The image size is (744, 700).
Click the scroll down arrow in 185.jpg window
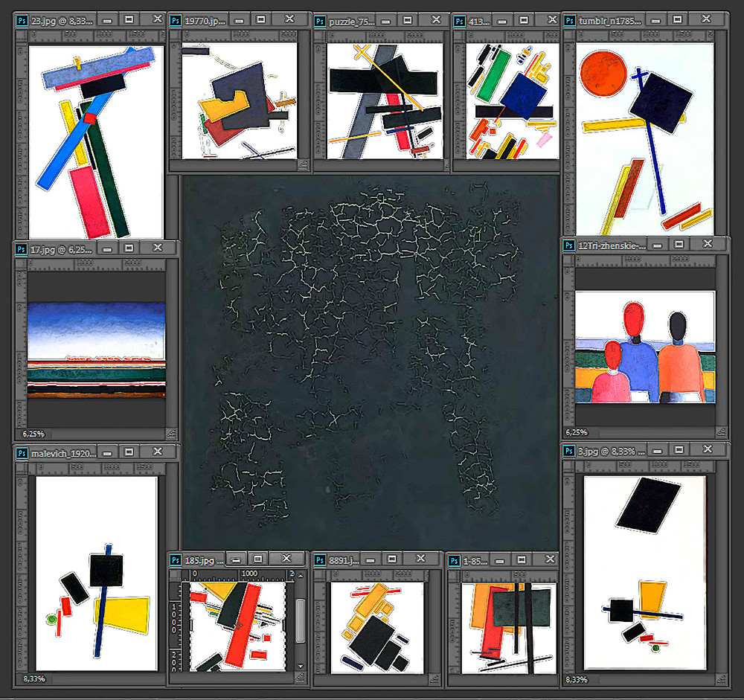click(x=301, y=667)
